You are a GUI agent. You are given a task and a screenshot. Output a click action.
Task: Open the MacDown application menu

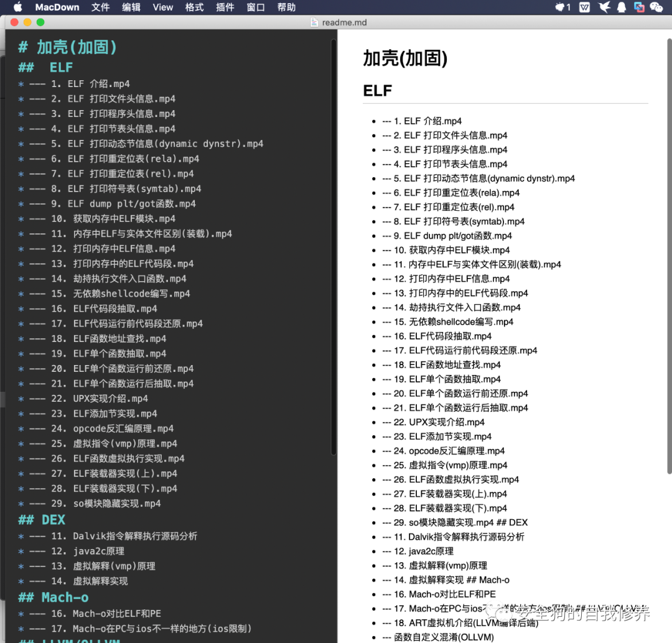tap(57, 7)
